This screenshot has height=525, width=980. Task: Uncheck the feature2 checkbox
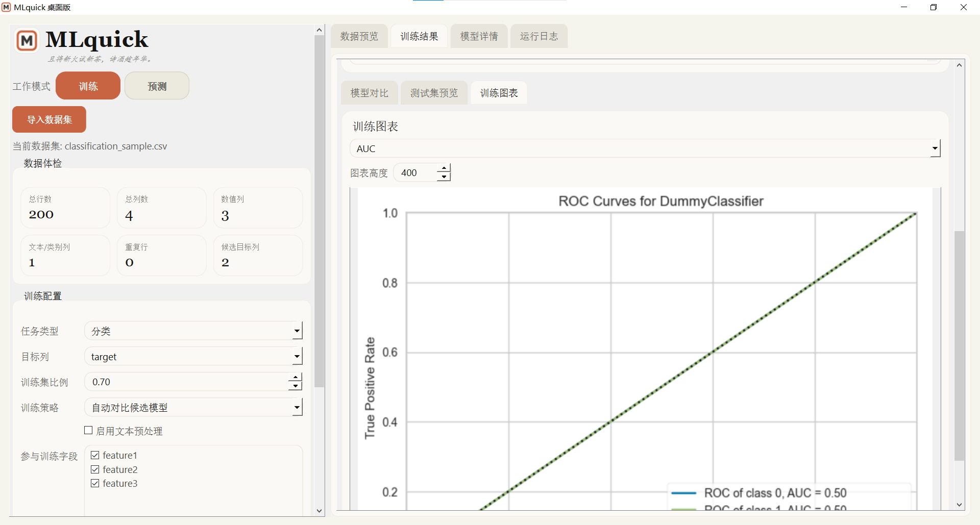(95, 469)
